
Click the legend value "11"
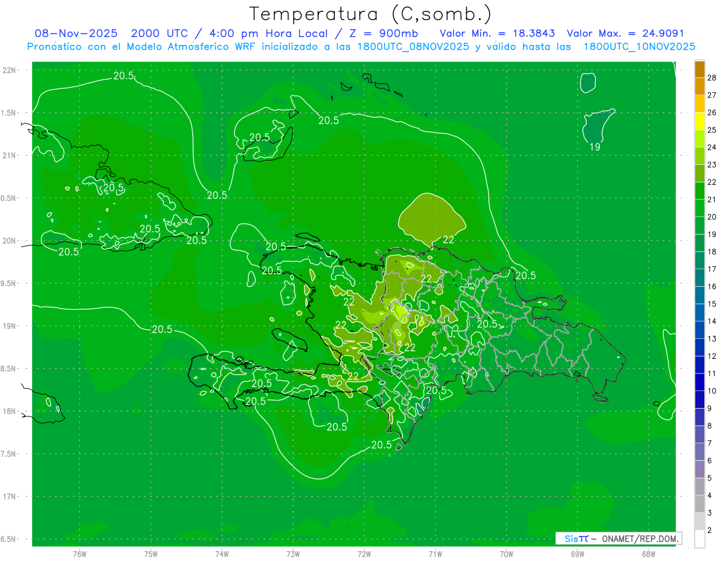(x=712, y=373)
